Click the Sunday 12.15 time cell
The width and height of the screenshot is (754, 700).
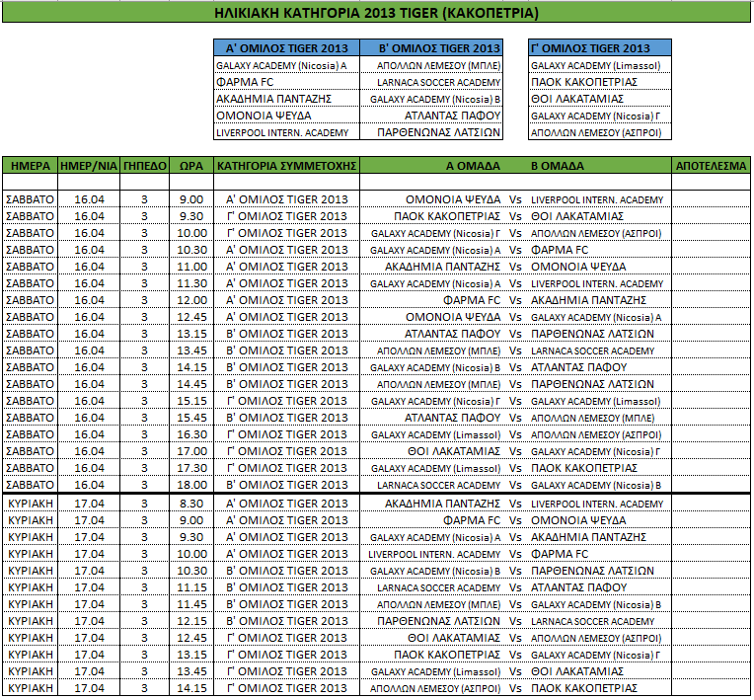[191, 621]
